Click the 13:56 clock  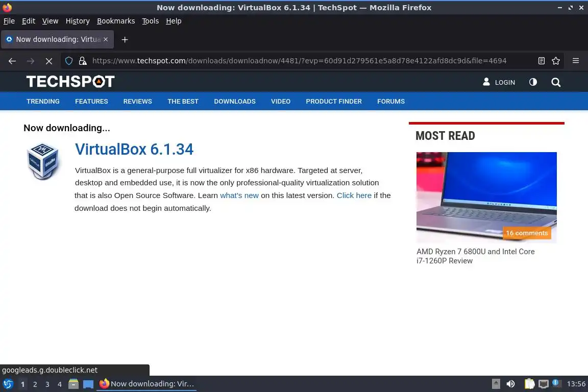576,384
